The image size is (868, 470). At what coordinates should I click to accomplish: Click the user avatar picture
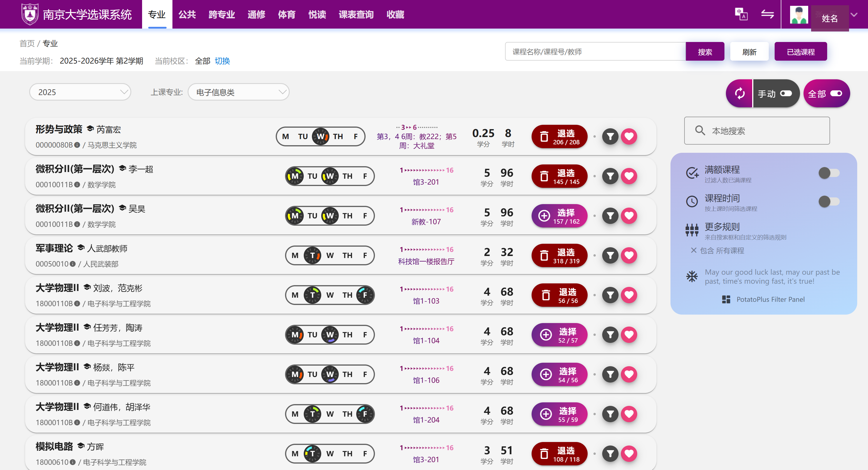799,15
